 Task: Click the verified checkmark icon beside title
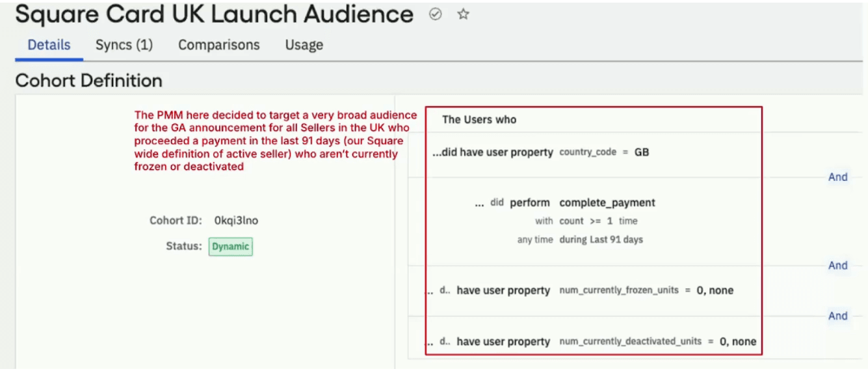(x=436, y=15)
